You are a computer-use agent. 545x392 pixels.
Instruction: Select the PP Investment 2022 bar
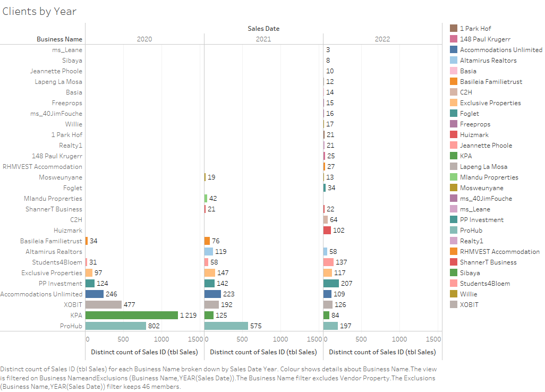331,284
